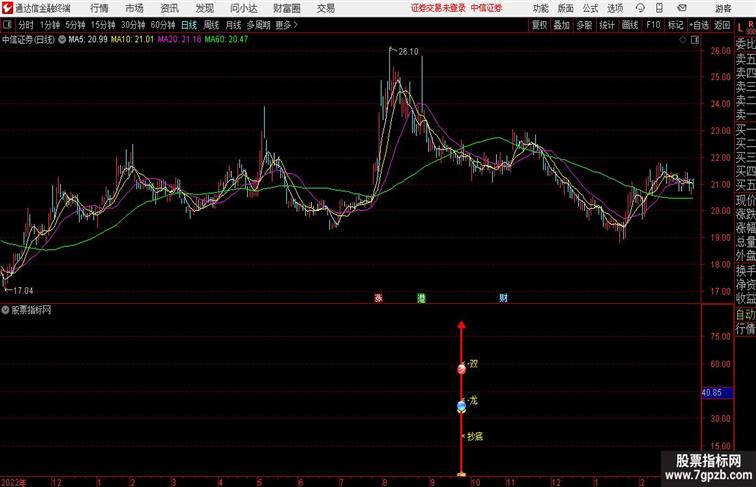Switch to the 月线 monthly tab
756x487 pixels.
click(x=233, y=25)
